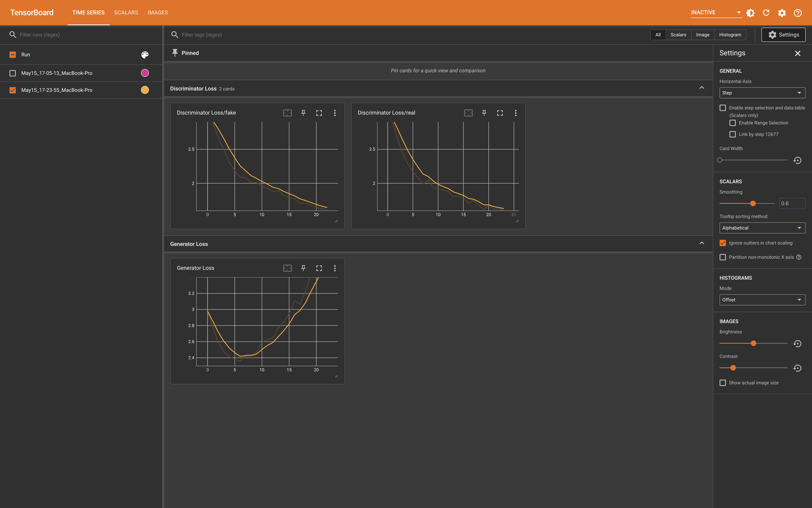Enable the May15_17-05-13_MacBook-Pro run checkbox

pos(13,73)
